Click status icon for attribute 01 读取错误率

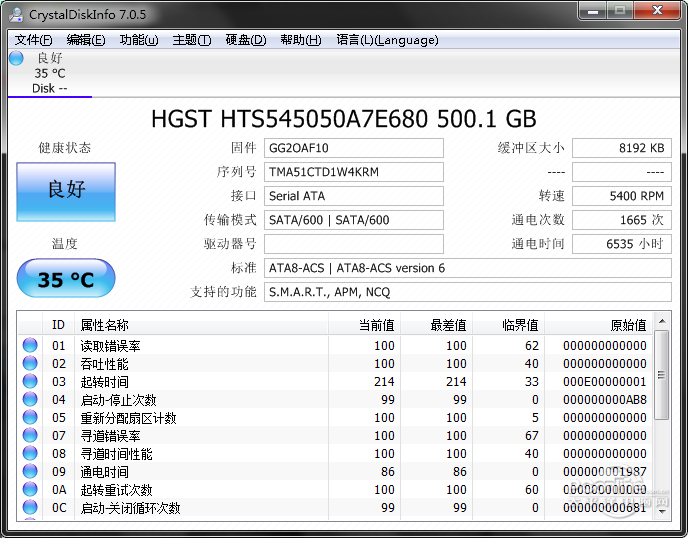point(30,346)
